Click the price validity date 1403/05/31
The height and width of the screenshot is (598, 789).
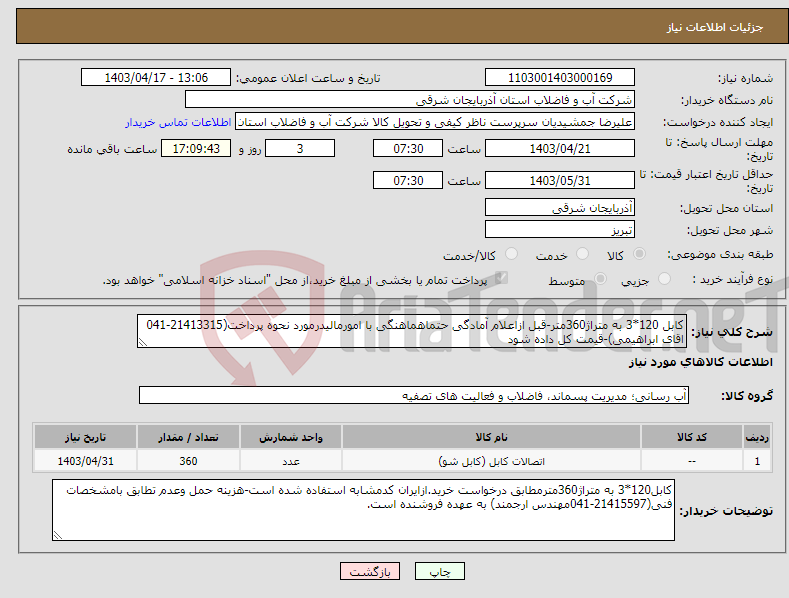(560, 180)
